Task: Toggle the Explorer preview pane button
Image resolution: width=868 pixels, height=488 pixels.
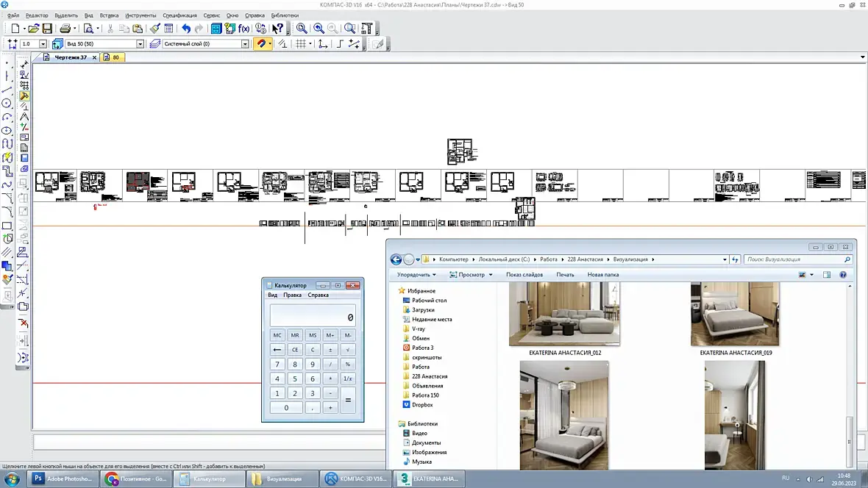Action: click(827, 274)
